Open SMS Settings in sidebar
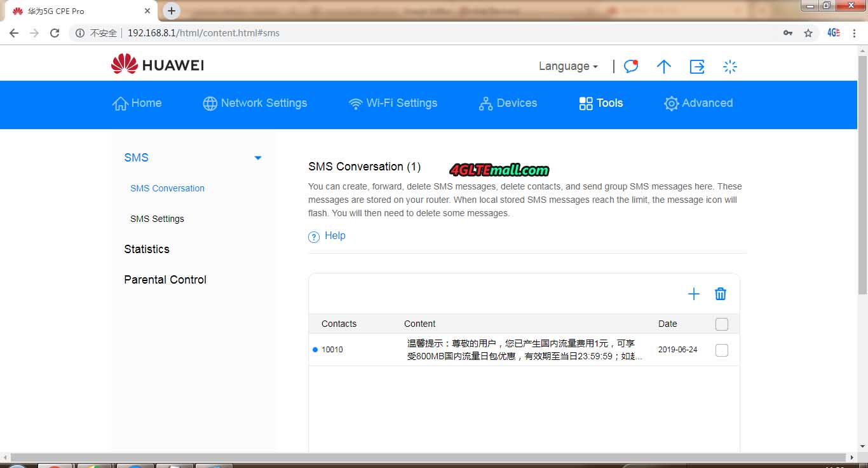Screen dimensions: 868x468 [157, 219]
